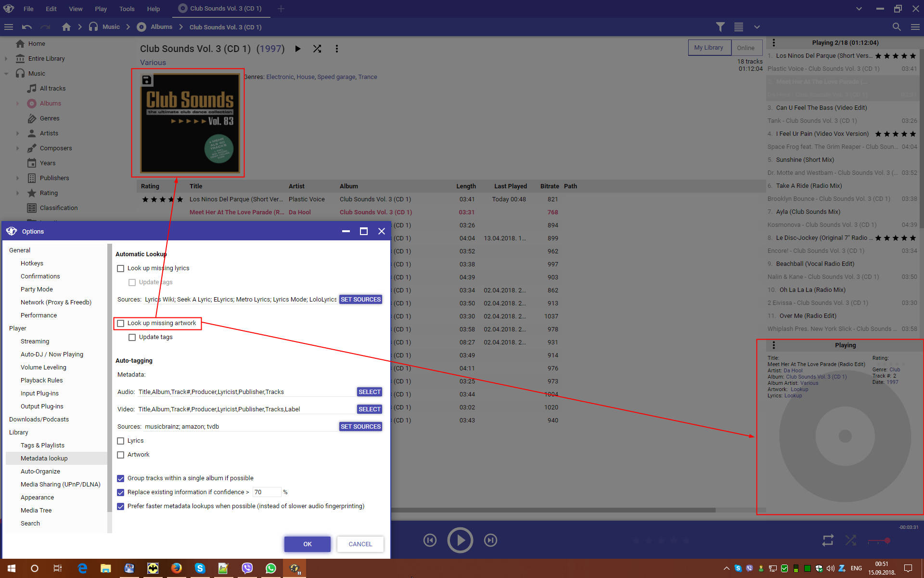Collapse the Music tree node
This screenshot has width=924, height=578.
point(6,74)
